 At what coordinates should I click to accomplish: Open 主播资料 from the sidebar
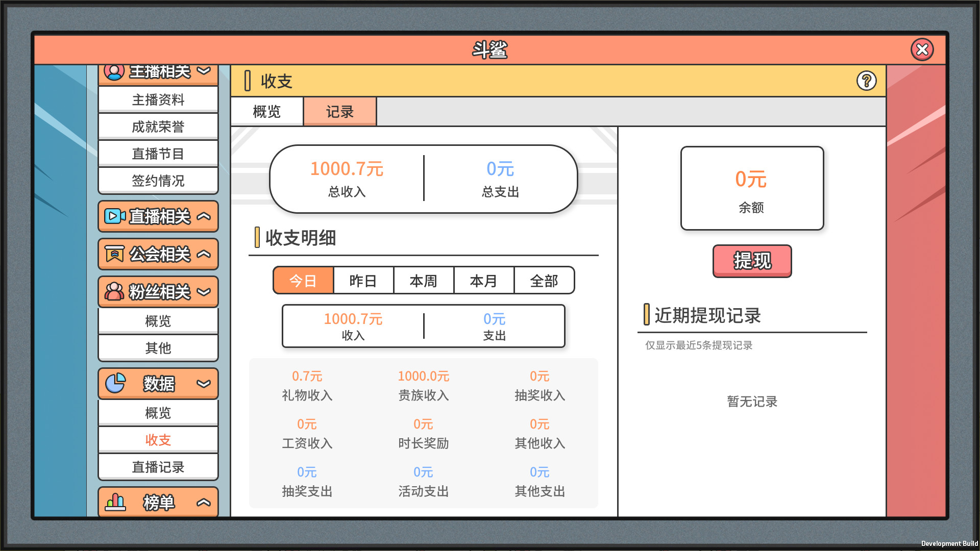tap(158, 99)
